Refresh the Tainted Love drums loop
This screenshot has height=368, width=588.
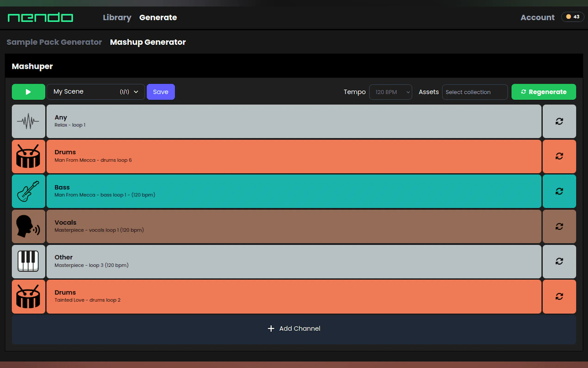[x=559, y=296]
